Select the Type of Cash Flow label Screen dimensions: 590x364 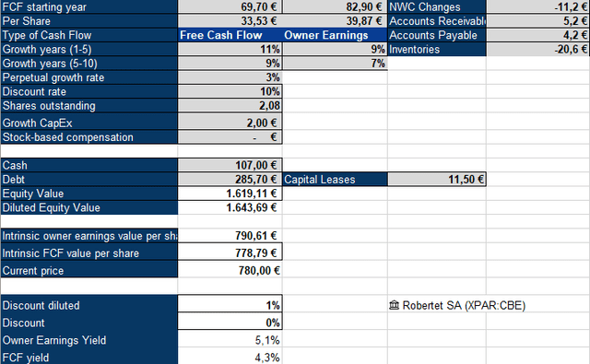88,35
